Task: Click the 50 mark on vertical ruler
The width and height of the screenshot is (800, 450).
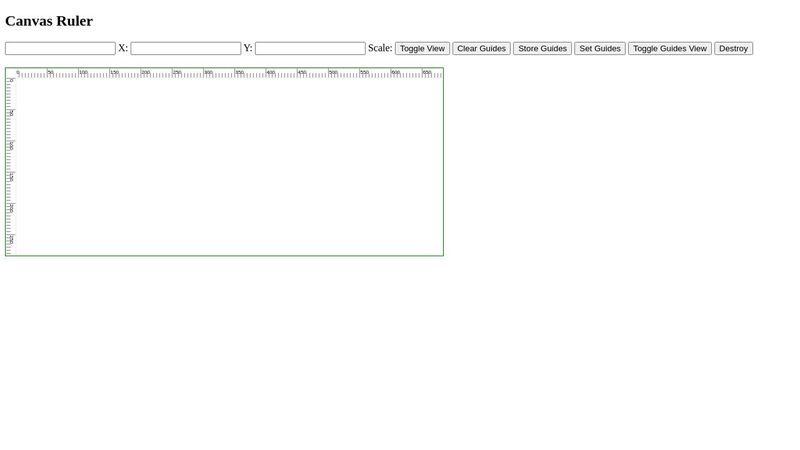Action: 10,111
